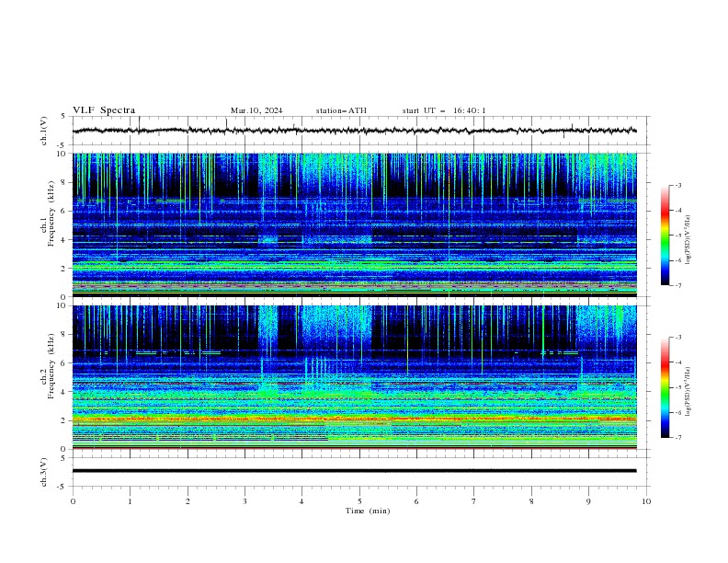Click the '4' kHz tick of ch.1 spectrogram

pyautogui.click(x=64, y=240)
